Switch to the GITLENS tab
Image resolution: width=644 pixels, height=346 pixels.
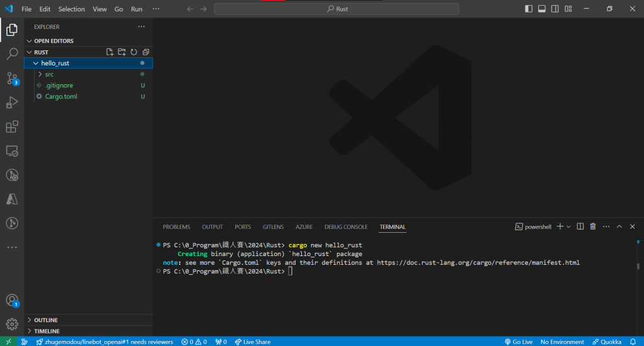click(x=273, y=227)
